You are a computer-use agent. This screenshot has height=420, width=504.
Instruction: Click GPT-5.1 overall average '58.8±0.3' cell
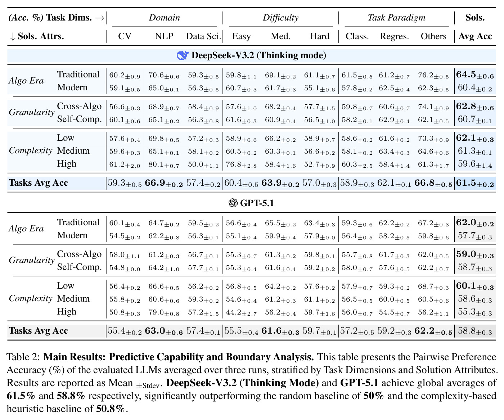475,331
